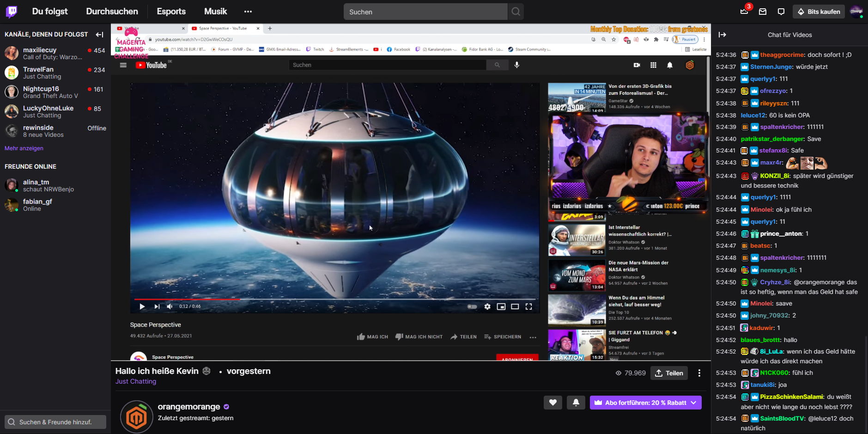
Task: Expand the top navigation more menu
Action: (x=248, y=12)
